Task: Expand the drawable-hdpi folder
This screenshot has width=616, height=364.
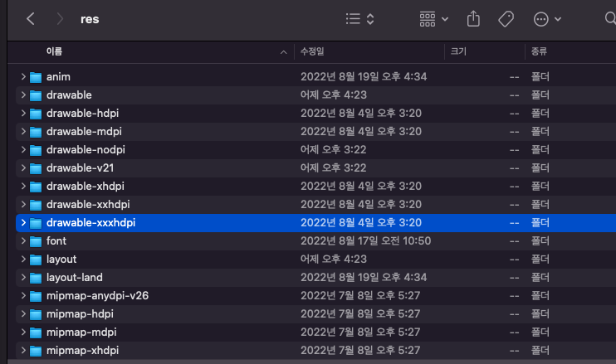Action: (23, 113)
